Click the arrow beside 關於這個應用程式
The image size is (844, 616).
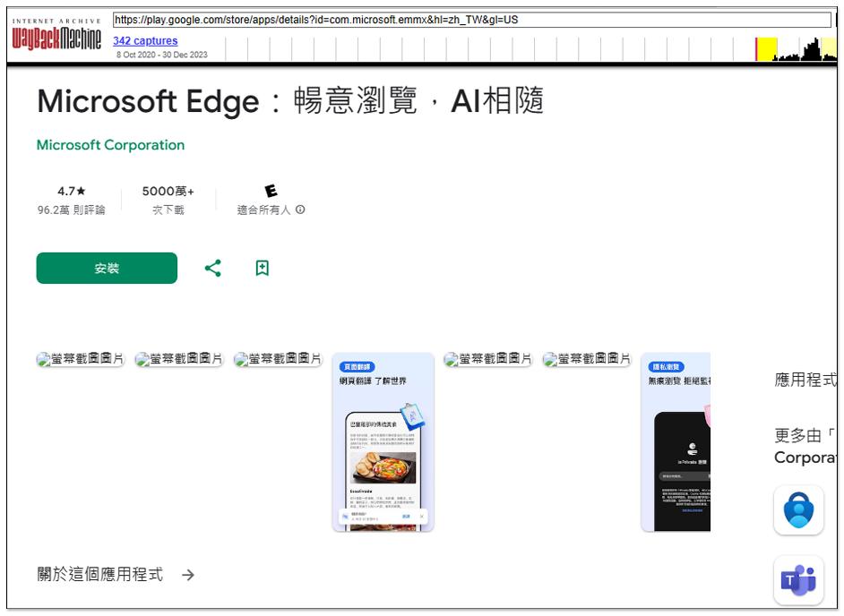(188, 575)
